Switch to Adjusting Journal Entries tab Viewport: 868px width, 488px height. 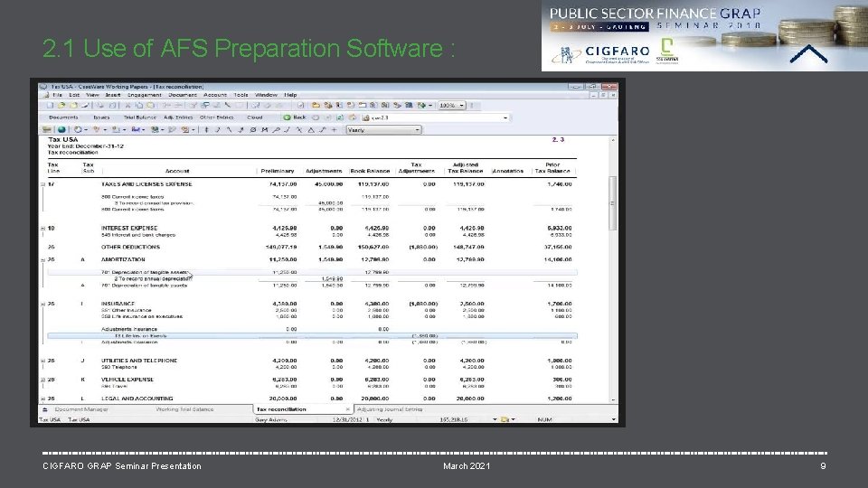(x=390, y=409)
